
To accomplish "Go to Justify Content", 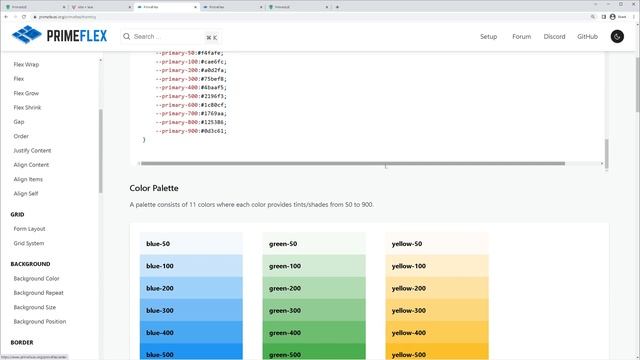I will pos(32,151).
